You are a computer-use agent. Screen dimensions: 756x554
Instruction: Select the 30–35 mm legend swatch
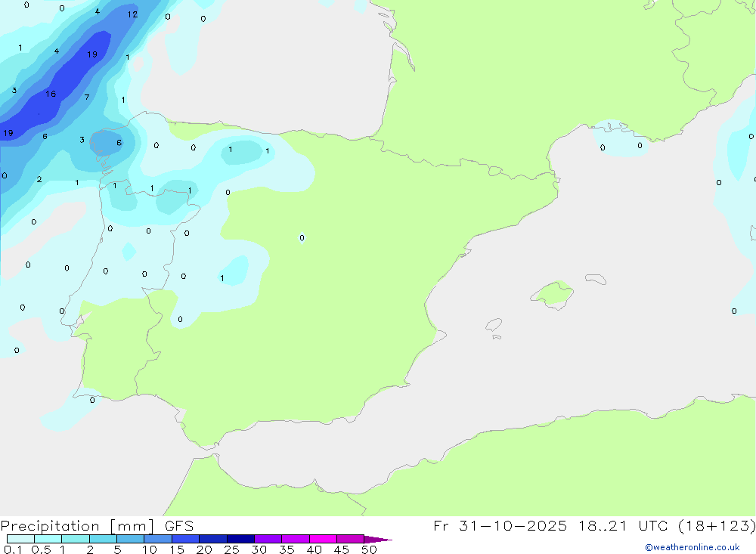click(268, 539)
